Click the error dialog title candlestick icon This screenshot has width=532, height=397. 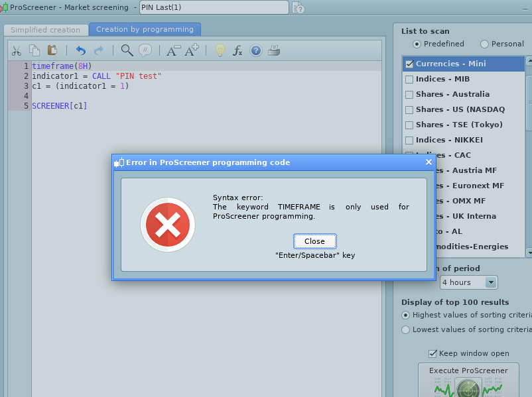coord(119,162)
